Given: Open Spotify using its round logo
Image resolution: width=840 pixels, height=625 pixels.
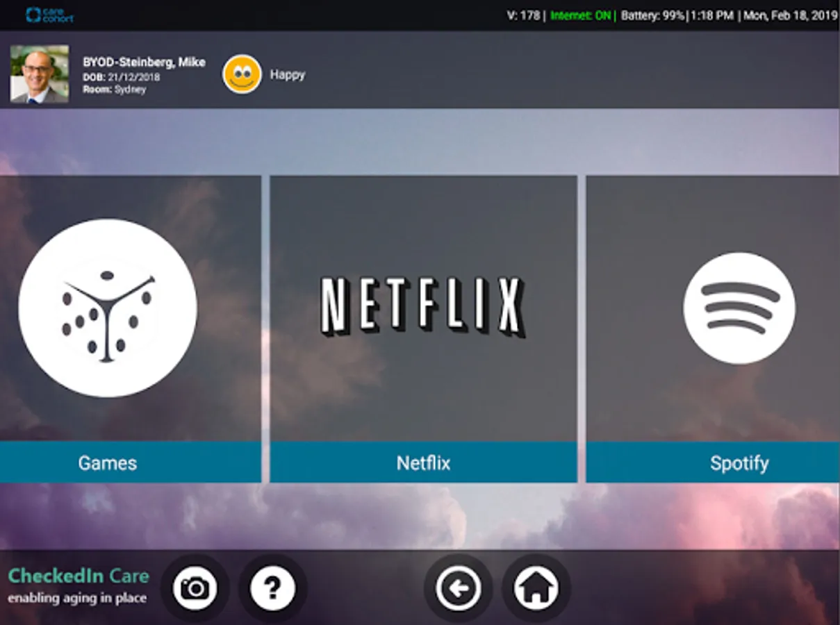Looking at the screenshot, I should coord(739,308).
